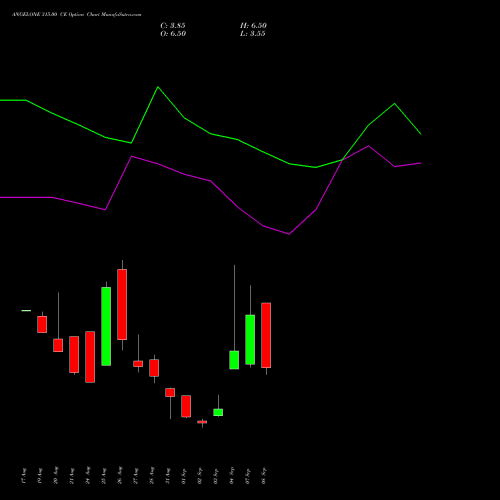
Task: Select the tall green candle for 25 Aug
Action: [106, 326]
